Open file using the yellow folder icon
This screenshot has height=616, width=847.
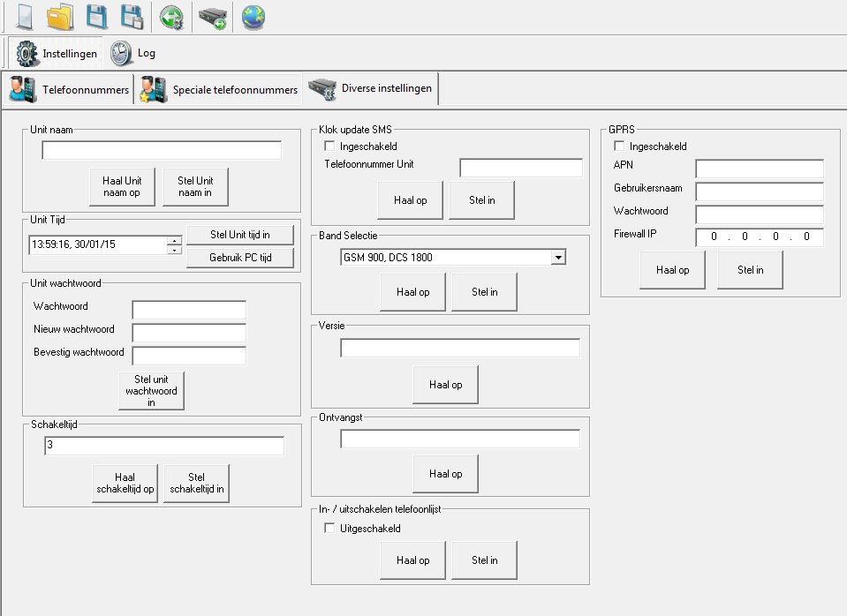60,17
